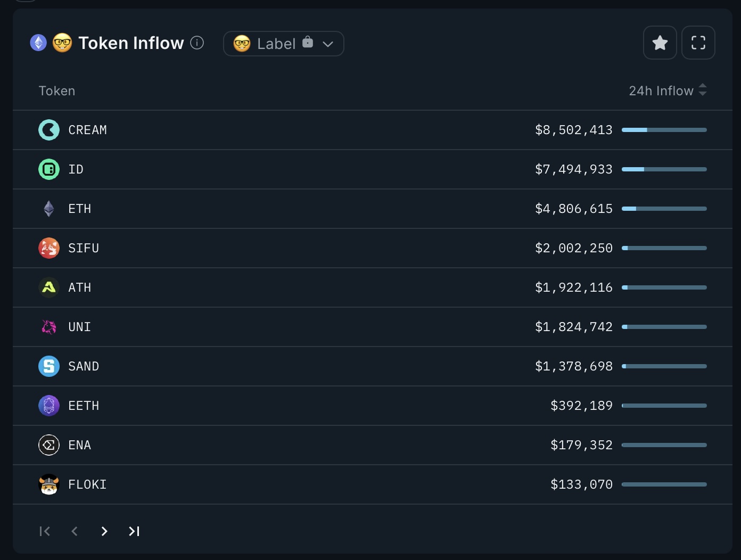Screen dimensions: 741x560
Task: Click the $392,189 inflow value
Action: (581, 406)
